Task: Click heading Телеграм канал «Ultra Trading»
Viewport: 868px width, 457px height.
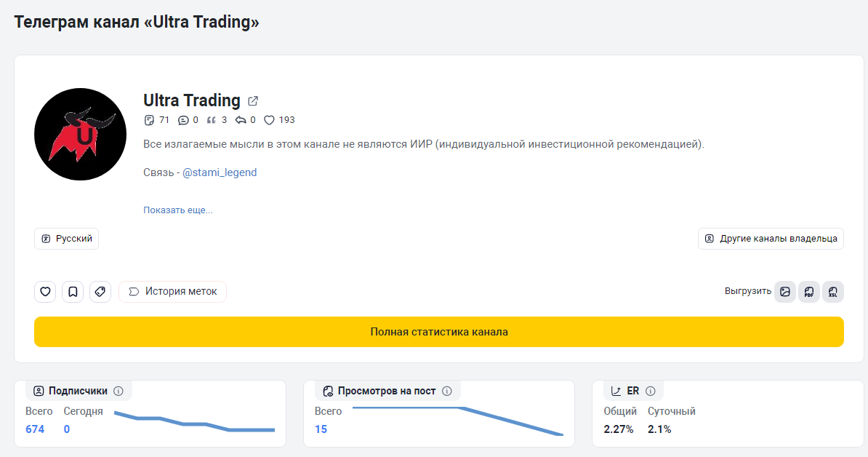Action: [137, 22]
